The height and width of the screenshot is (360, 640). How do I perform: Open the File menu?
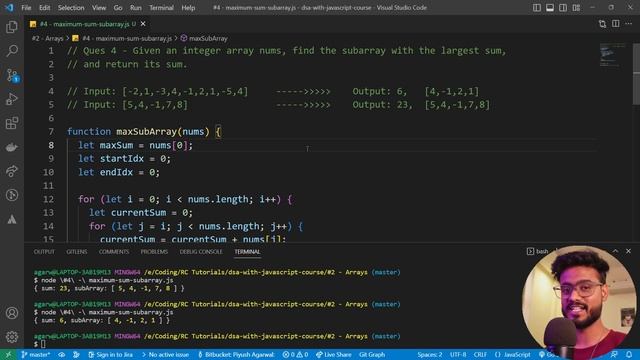(26, 8)
